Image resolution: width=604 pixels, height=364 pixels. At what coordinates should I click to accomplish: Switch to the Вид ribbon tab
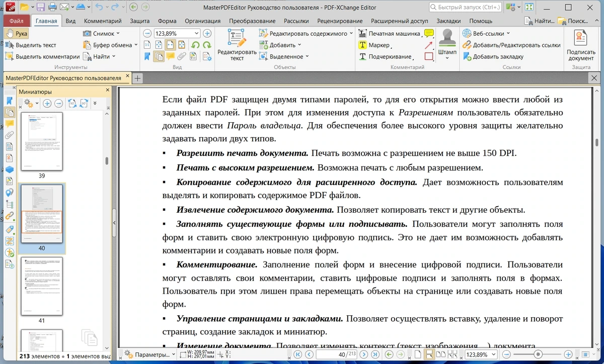(x=70, y=21)
